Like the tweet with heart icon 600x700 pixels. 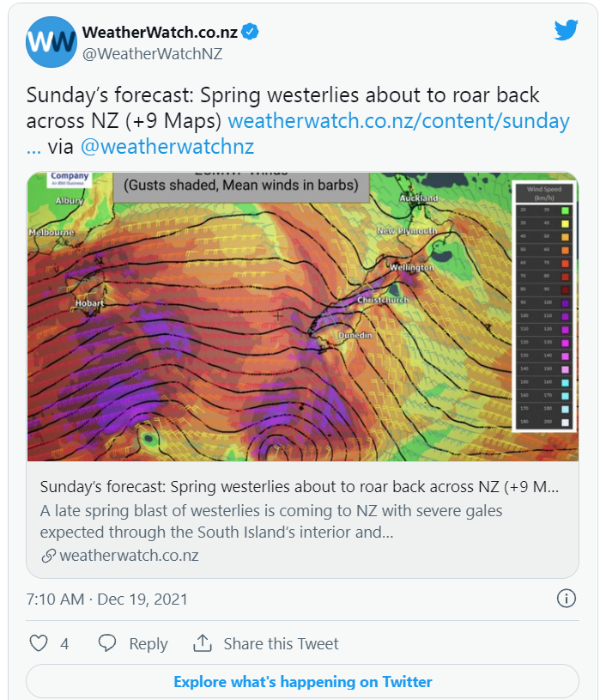39,643
